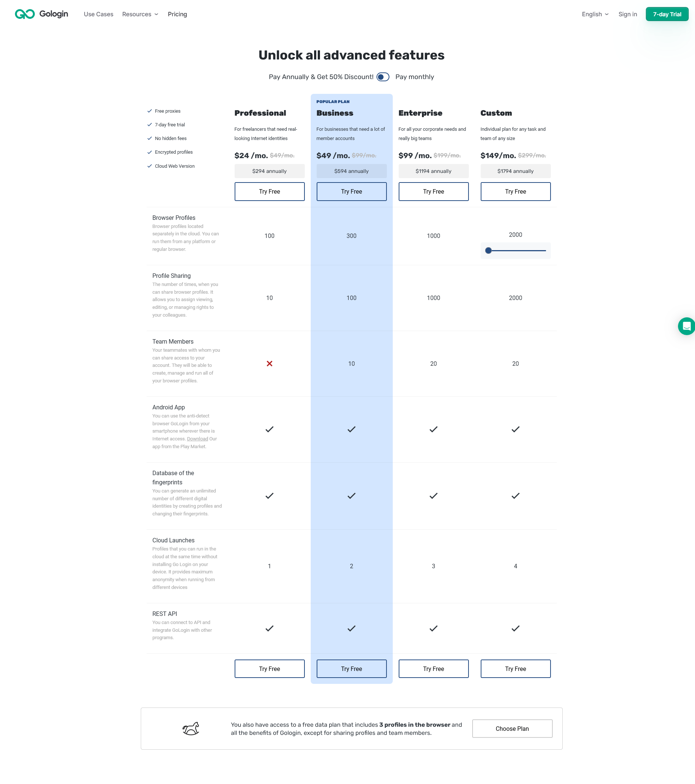Click the Gologin logo
Image resolution: width=695 pixels, height=784 pixels.
point(41,14)
